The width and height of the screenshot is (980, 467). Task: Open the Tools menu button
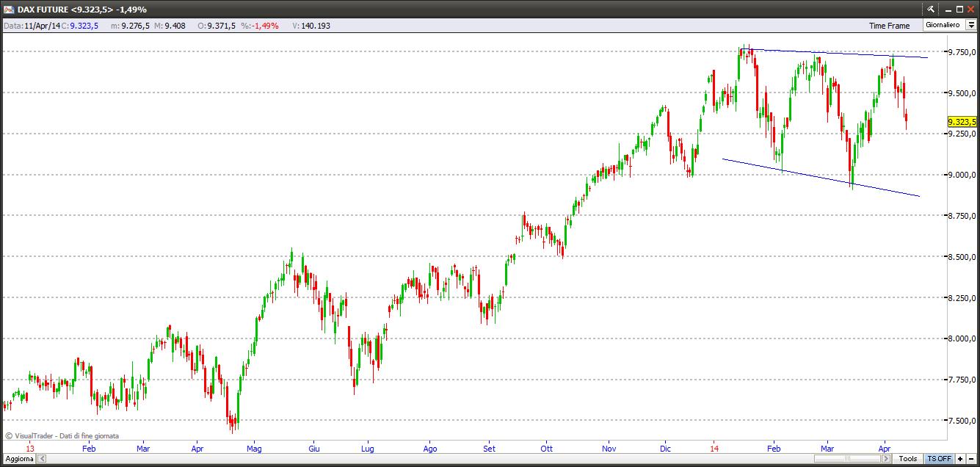click(x=908, y=458)
